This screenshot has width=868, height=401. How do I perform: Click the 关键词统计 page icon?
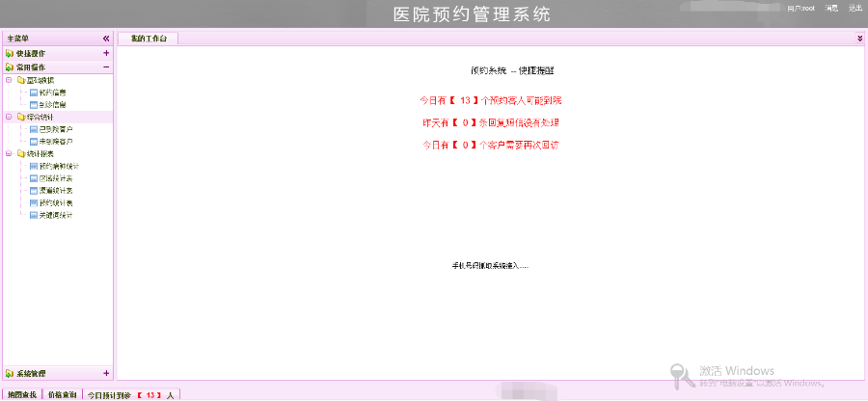pyautogui.click(x=33, y=215)
